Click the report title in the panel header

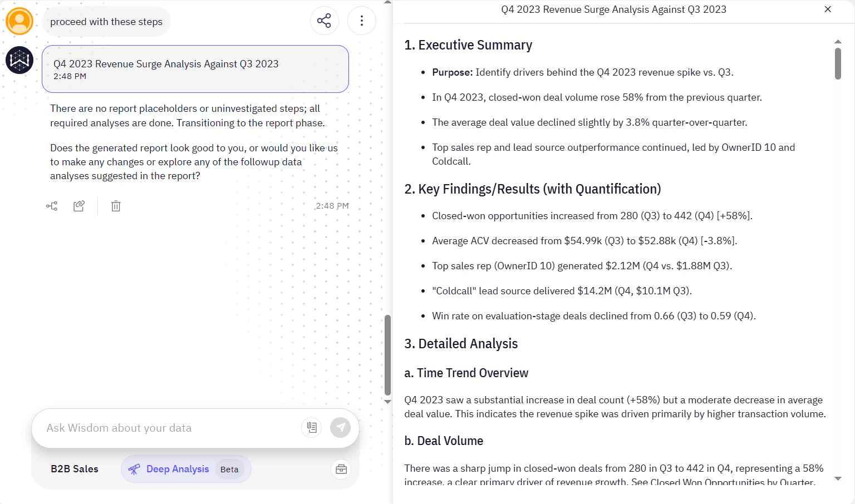[x=613, y=9]
